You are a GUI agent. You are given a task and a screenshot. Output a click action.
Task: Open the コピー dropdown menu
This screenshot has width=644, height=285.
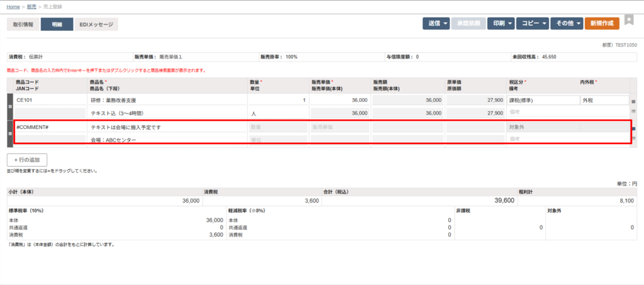click(x=533, y=24)
